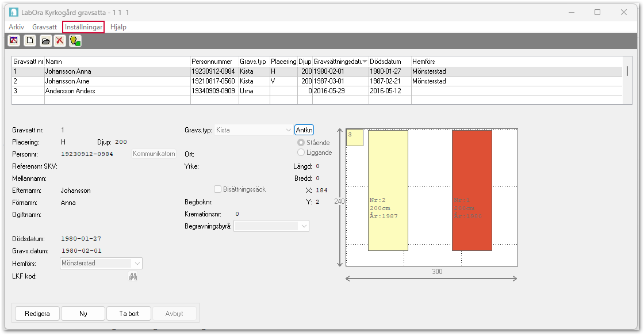Select the Andersson Anders row in the table

coord(70,91)
